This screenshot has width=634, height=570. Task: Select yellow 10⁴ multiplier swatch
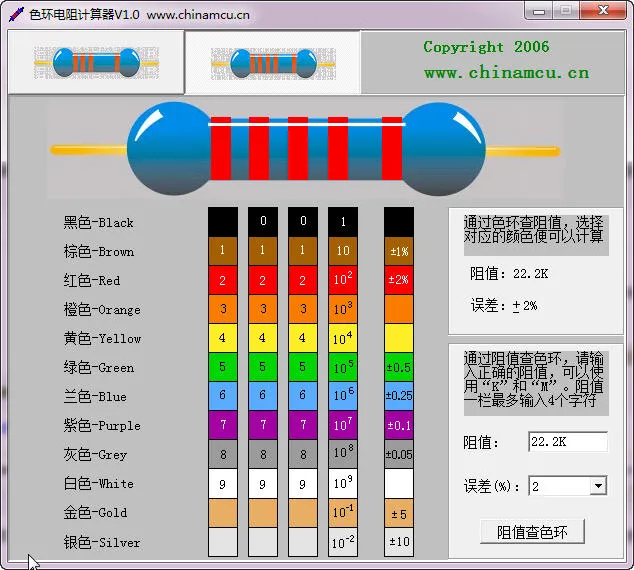point(342,338)
